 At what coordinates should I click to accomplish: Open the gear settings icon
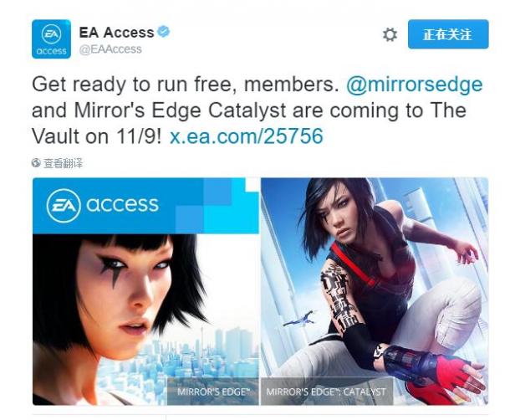pos(390,34)
